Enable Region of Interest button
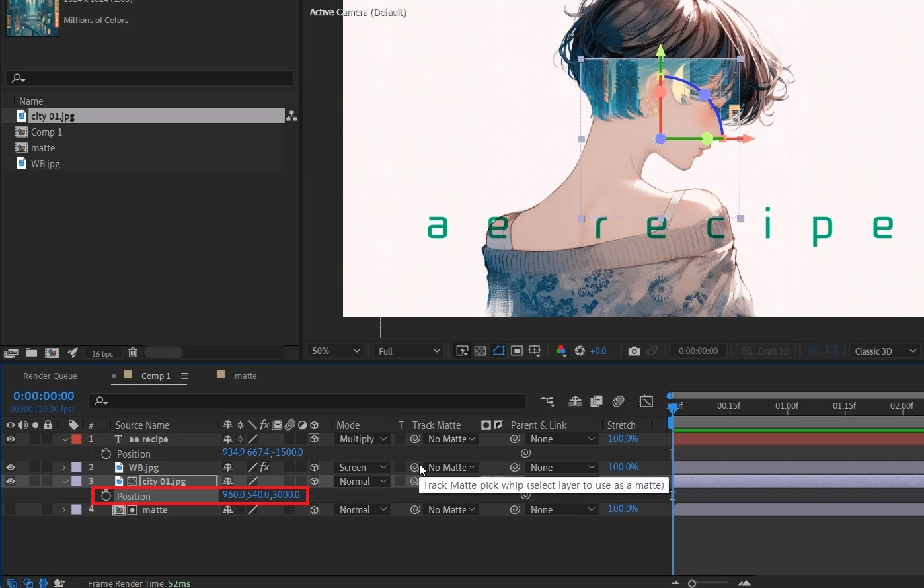The image size is (924, 588). tap(517, 351)
